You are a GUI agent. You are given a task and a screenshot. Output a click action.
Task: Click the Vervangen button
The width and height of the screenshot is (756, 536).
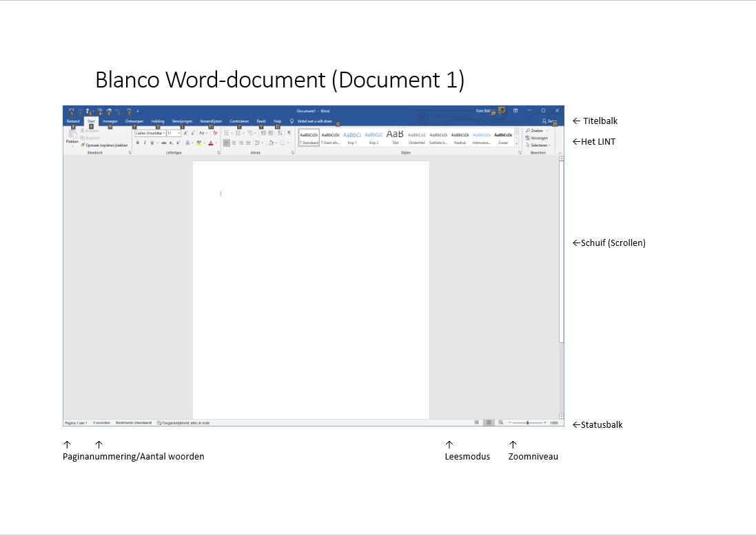click(x=537, y=138)
